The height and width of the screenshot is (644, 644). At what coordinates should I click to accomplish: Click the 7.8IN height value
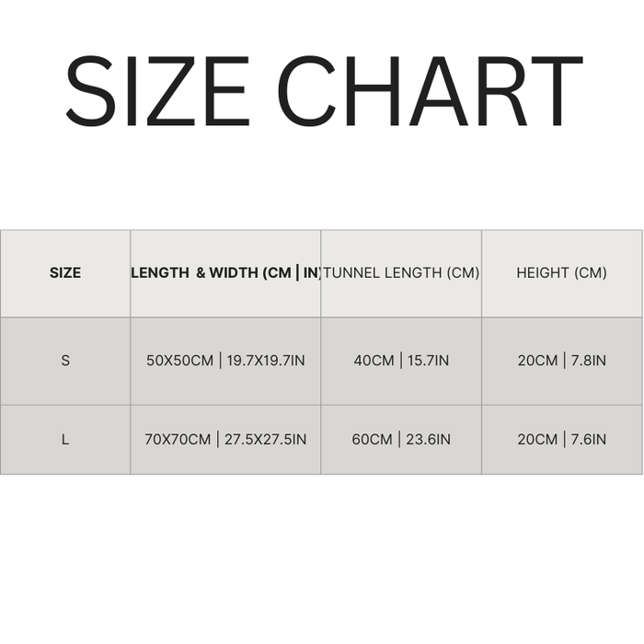click(586, 361)
